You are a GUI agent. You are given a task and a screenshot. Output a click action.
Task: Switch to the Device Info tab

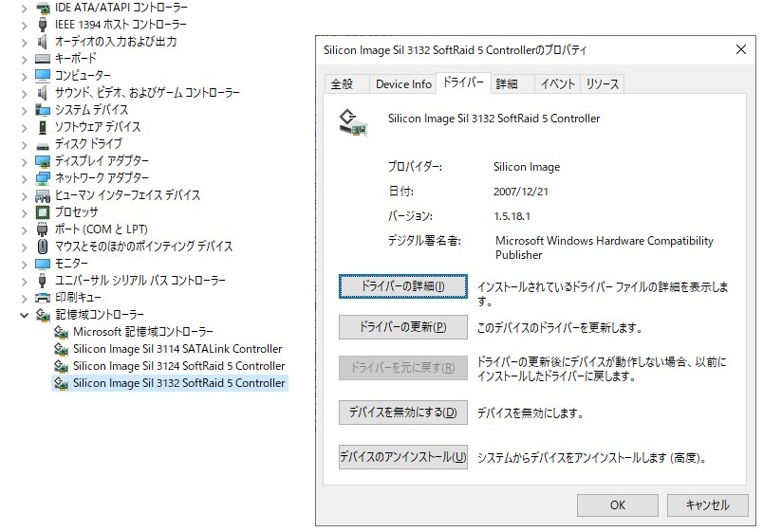coord(403,84)
